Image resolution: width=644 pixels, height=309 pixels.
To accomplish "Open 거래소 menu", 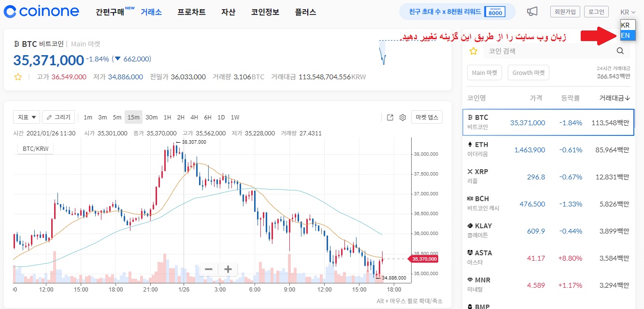I will point(151,12).
